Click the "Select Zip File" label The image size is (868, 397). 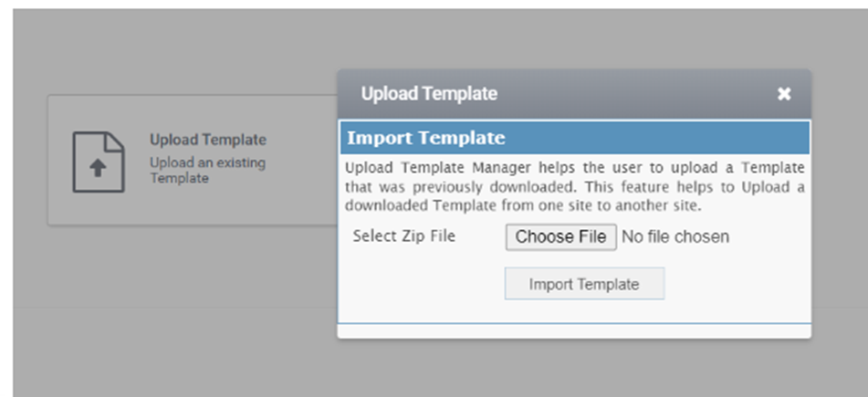tap(404, 235)
